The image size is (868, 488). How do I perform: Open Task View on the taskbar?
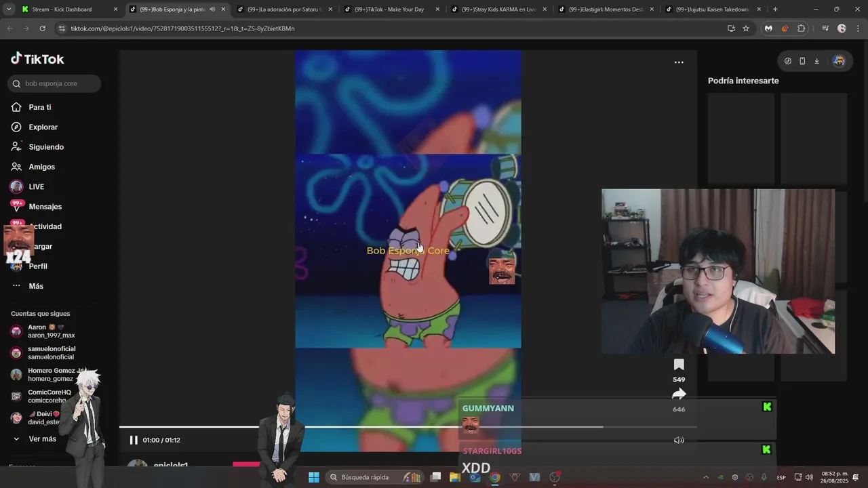[436, 477]
